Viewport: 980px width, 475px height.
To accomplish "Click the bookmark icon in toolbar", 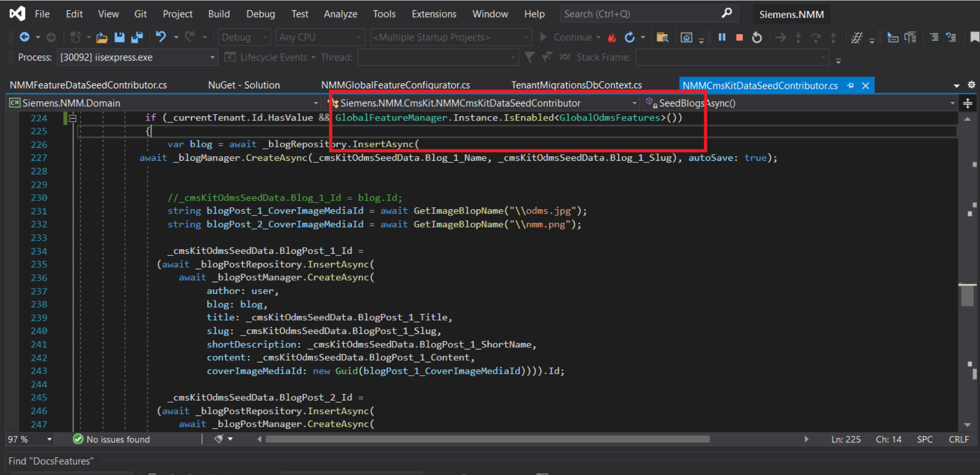I will click(974, 37).
